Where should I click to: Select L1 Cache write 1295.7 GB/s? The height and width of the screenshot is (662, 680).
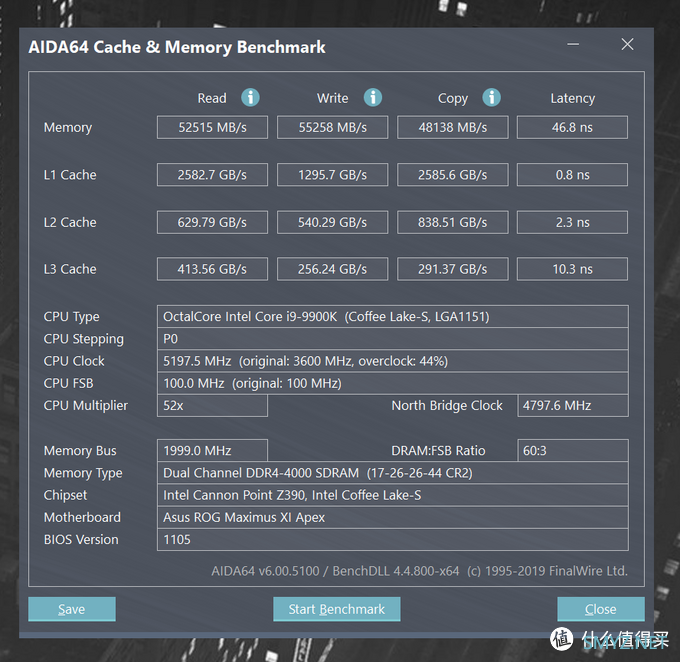click(333, 174)
